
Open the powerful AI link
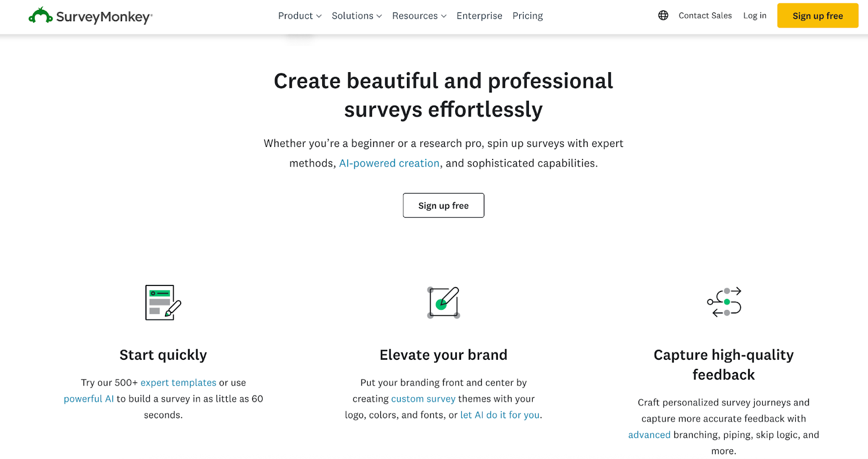88,399
